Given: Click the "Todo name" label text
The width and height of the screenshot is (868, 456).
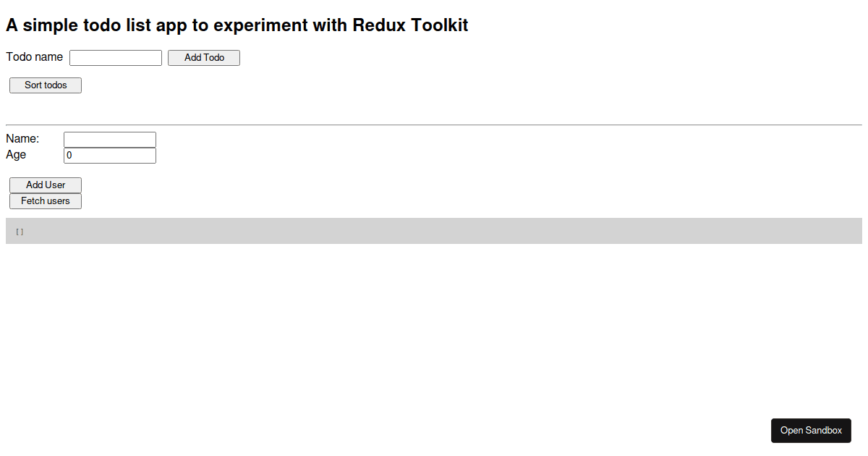Looking at the screenshot, I should point(35,57).
